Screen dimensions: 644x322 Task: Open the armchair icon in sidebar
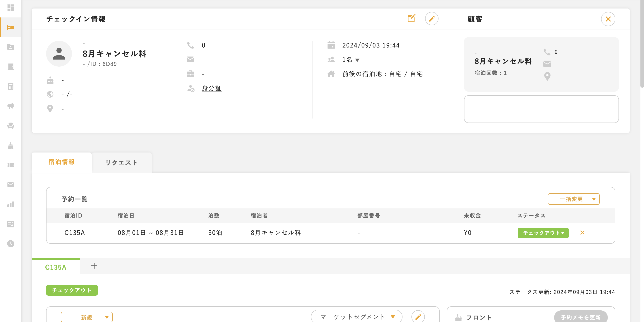pyautogui.click(x=11, y=126)
